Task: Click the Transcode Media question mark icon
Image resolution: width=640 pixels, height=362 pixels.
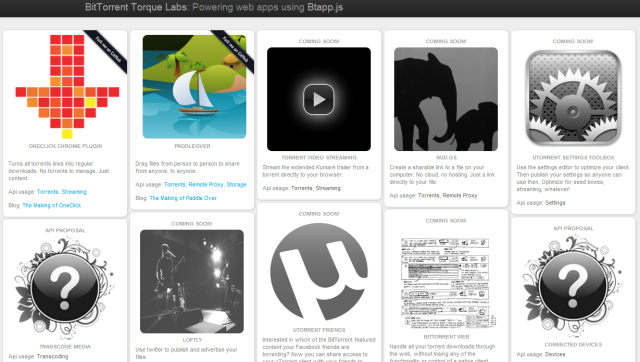Action: point(64,288)
